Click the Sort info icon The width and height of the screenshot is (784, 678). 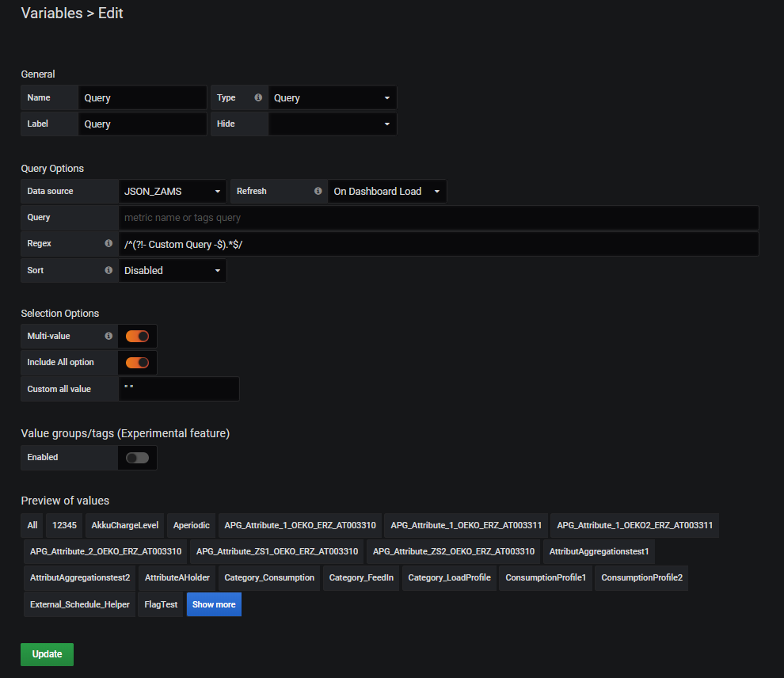point(108,271)
